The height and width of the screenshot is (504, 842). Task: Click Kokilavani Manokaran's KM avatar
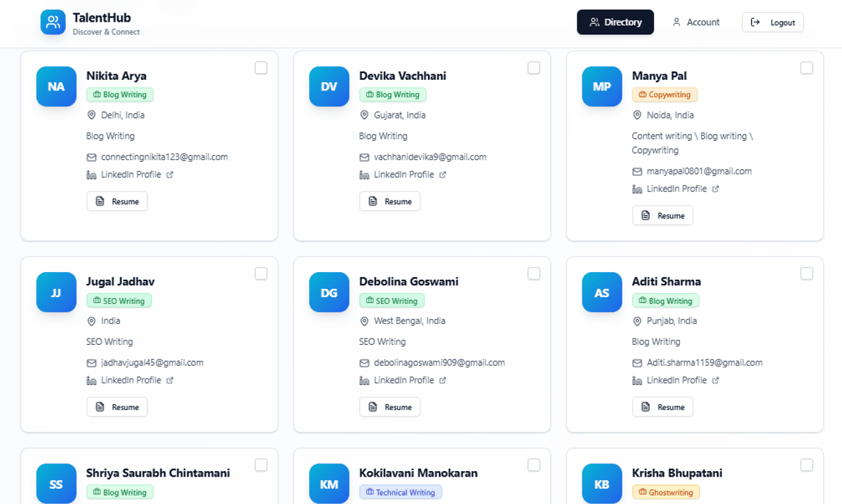coord(329,483)
